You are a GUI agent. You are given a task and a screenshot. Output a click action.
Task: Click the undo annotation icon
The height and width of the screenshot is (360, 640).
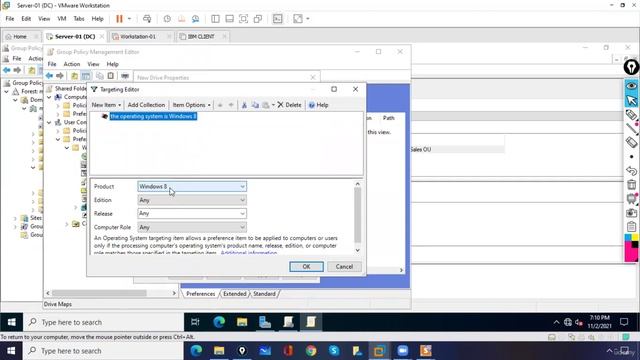click(631, 171)
